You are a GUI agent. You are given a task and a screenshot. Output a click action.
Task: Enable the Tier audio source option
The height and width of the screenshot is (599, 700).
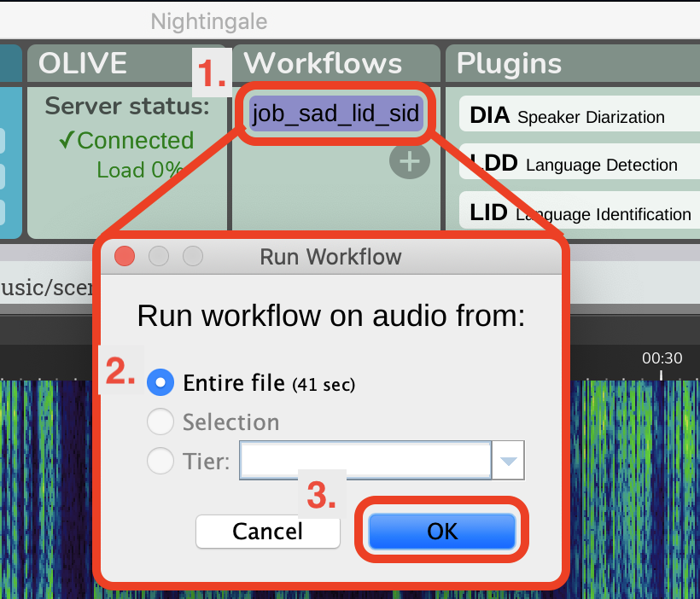click(x=160, y=461)
